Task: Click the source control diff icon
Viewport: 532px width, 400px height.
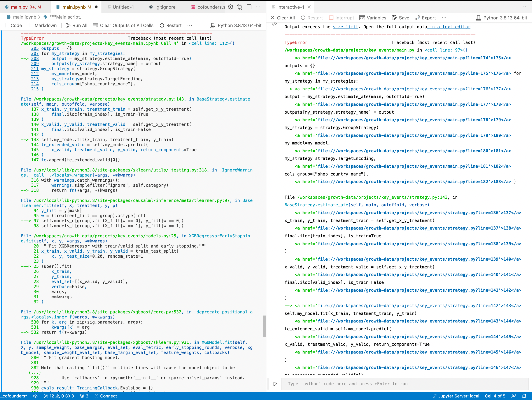Action: click(240, 7)
